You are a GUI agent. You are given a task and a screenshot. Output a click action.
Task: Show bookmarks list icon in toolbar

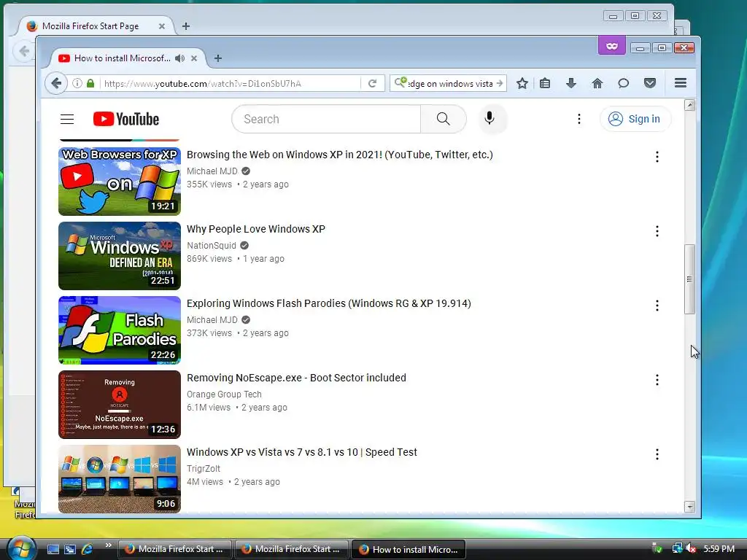[x=545, y=84]
